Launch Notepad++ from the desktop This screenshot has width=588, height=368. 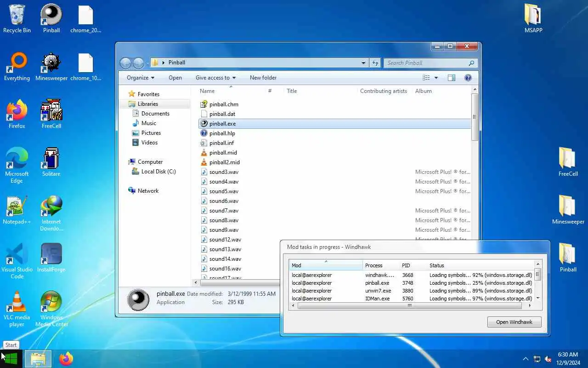tap(17, 210)
